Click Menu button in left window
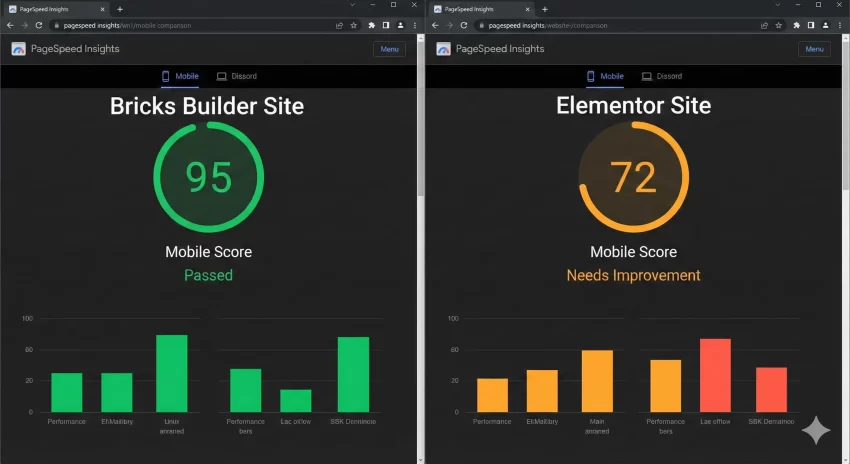 [389, 49]
